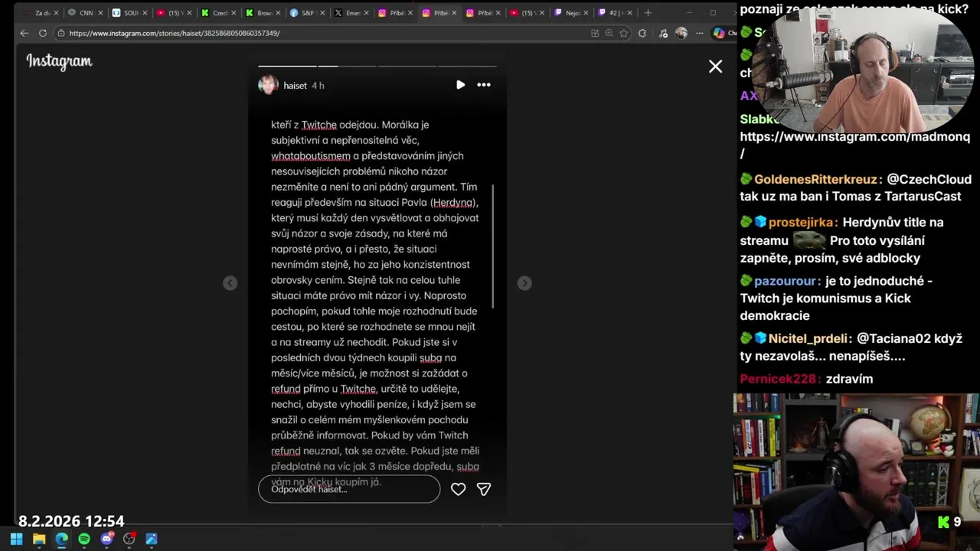This screenshot has height=551, width=980.
Task: Click the Instagram logo
Action: point(59,62)
